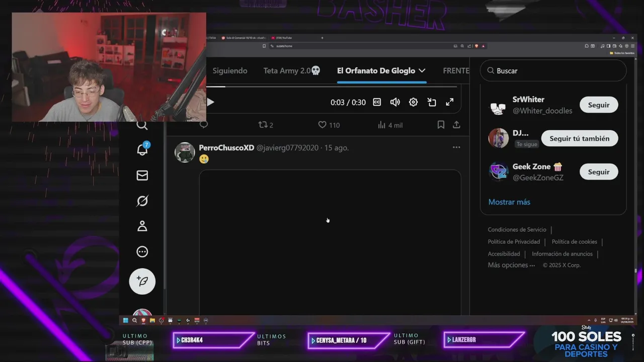Open @javierg07792020 handle link

(287, 148)
